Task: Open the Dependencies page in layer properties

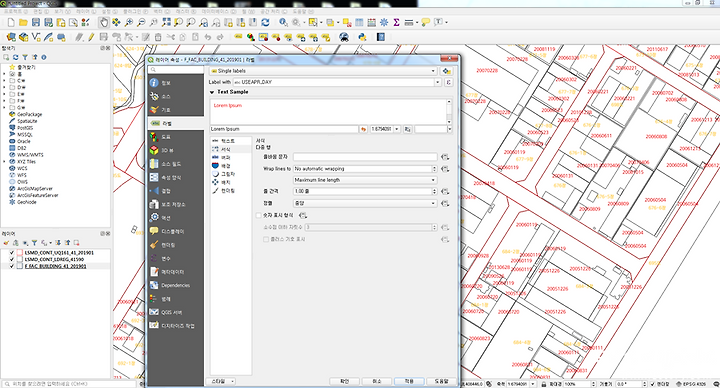Action: [x=176, y=285]
